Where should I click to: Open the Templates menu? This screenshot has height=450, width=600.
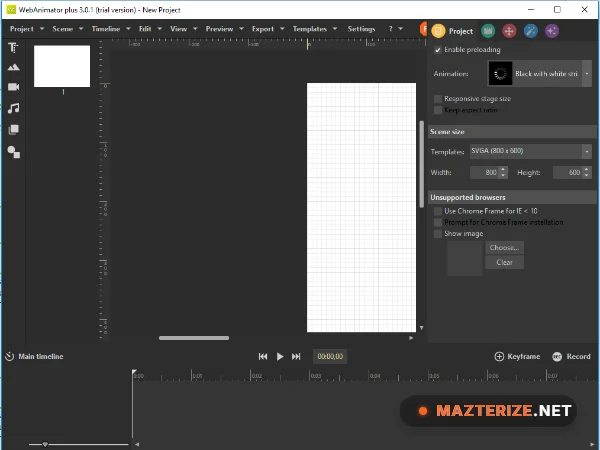315,29
